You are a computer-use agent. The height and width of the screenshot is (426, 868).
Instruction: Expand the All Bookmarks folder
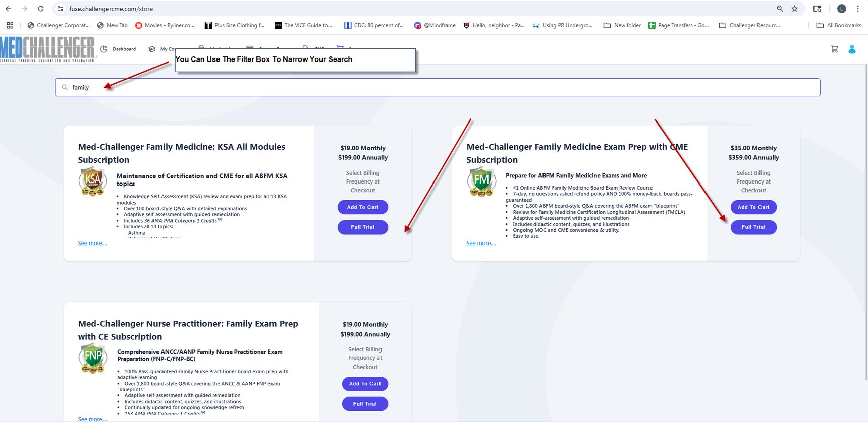[x=839, y=25]
